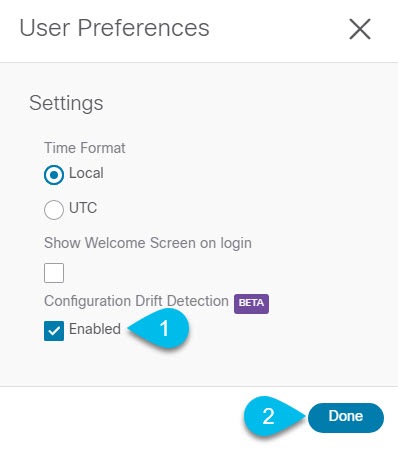Image resolution: width=398 pixels, height=449 pixels.
Task: Uncheck the Drift Detection Enabled checkbox
Action: [x=54, y=331]
